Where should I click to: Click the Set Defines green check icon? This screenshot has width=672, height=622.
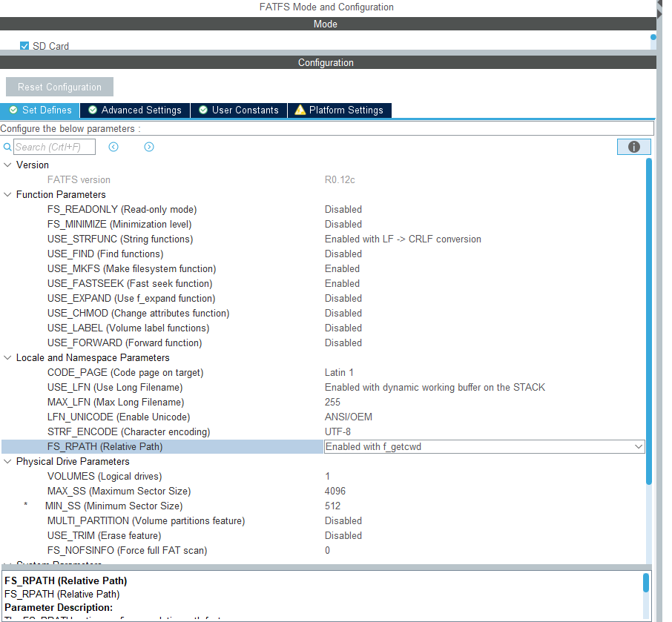13,110
